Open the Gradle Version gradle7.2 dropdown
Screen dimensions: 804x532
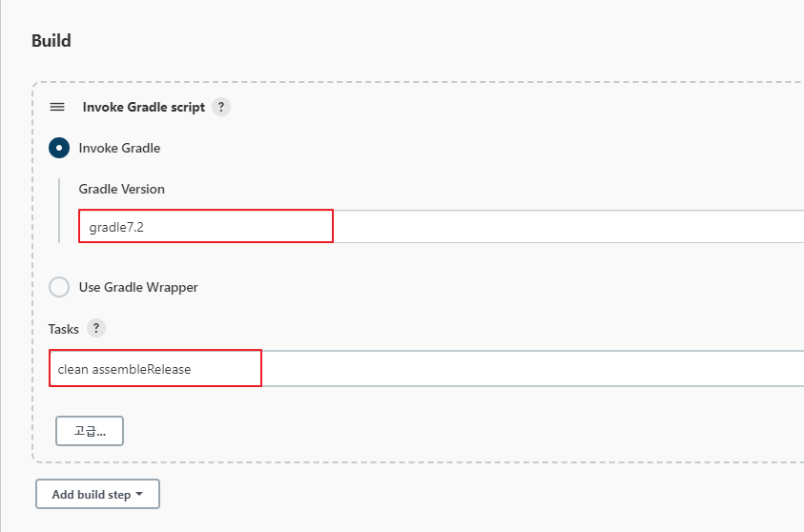[x=441, y=227]
